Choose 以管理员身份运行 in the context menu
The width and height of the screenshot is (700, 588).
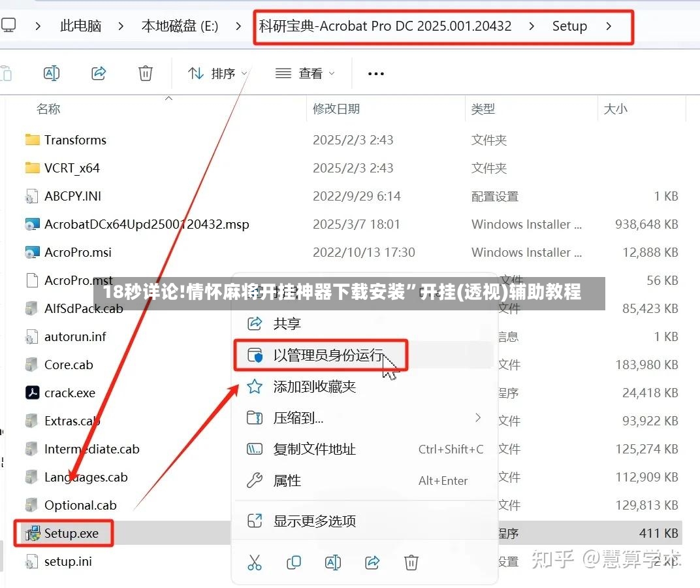pyautogui.click(x=364, y=355)
